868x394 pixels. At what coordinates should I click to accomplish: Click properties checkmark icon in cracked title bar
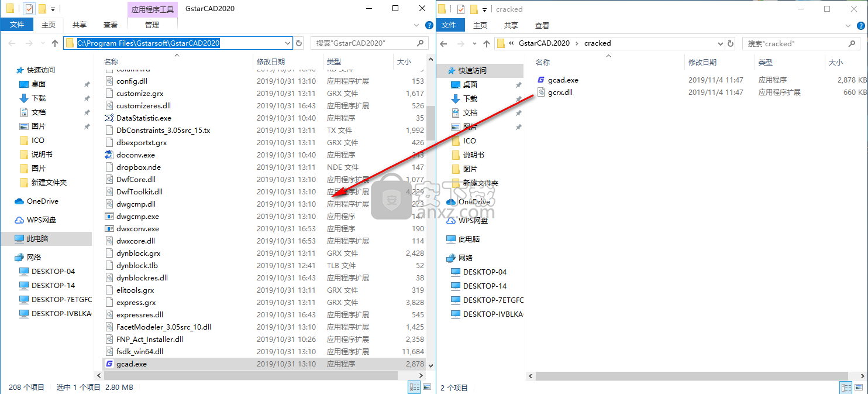(461, 9)
